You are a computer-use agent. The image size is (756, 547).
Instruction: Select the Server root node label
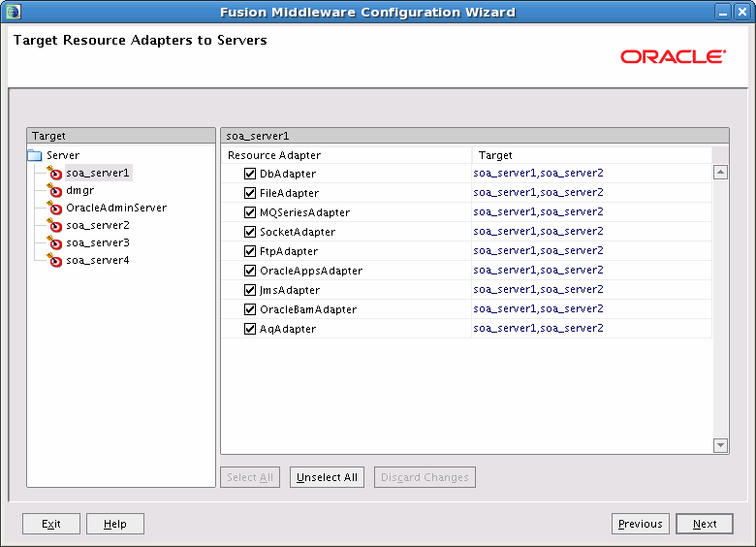63,155
